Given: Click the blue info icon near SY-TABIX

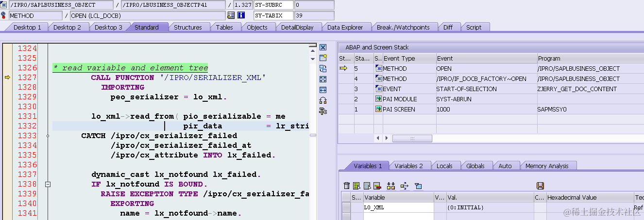Looking at the screenshot, I should pos(241,16).
